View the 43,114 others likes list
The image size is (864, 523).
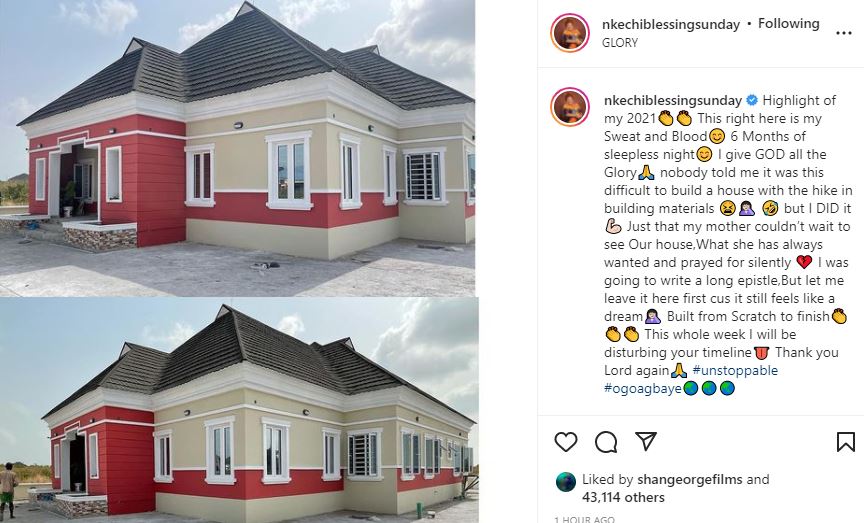pos(623,497)
